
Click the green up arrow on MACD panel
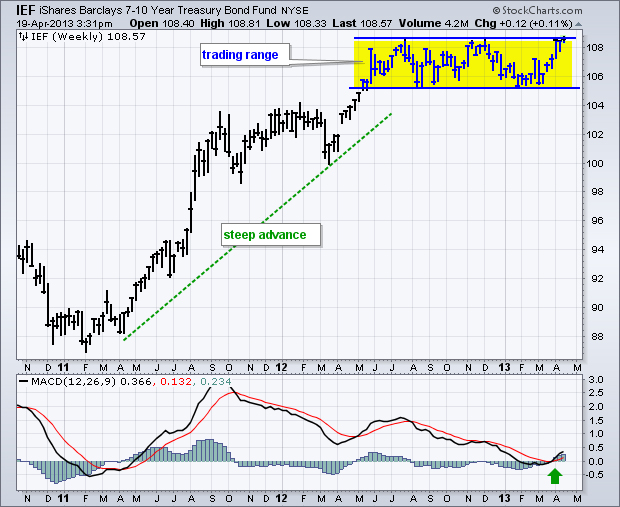pyautogui.click(x=555, y=476)
